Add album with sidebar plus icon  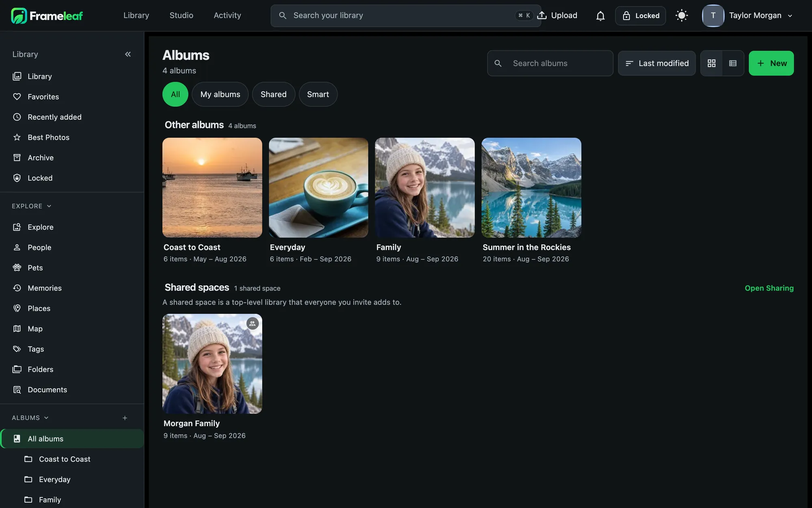coord(125,418)
